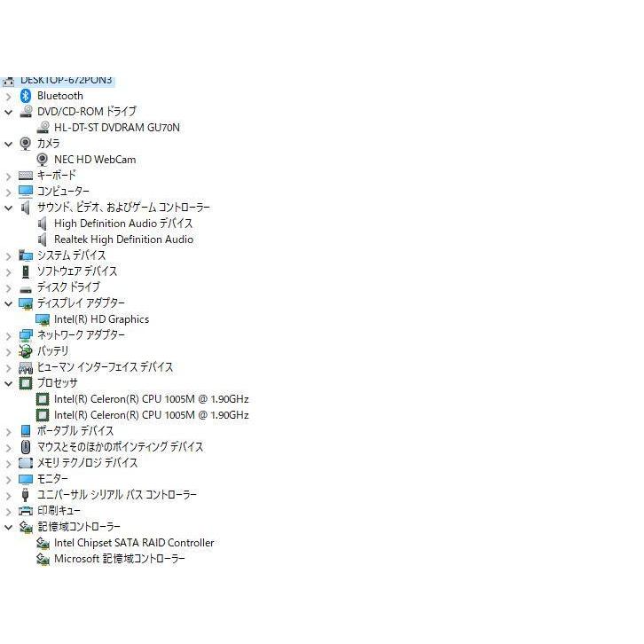Click the コンピューター monitor icon
Screen dimensions: 644x644
pos(26,192)
